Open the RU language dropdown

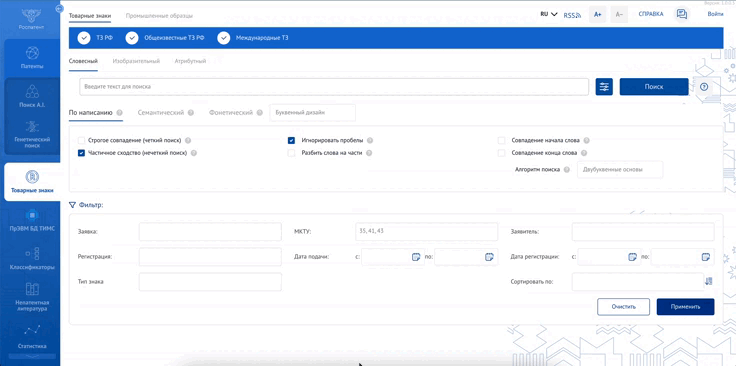coord(549,14)
